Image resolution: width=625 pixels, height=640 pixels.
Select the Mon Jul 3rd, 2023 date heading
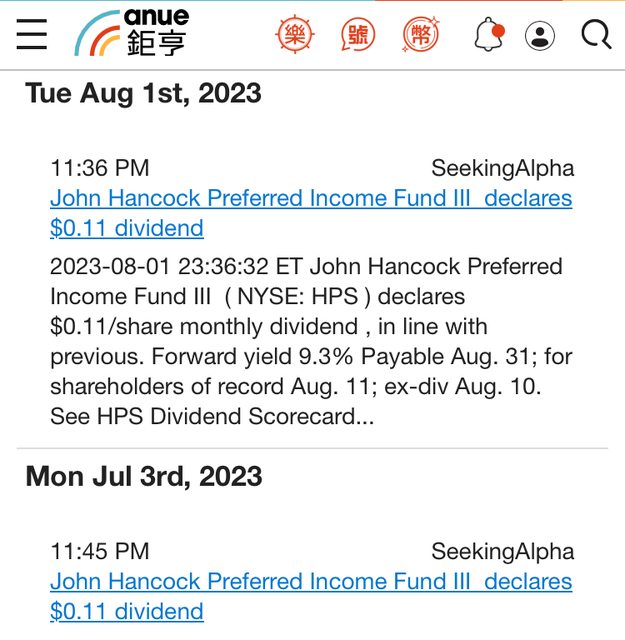point(143,477)
